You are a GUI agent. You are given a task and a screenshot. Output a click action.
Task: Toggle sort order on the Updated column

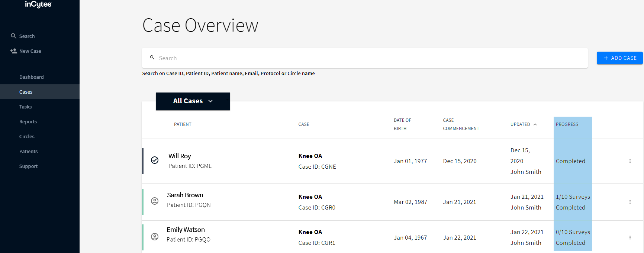524,124
